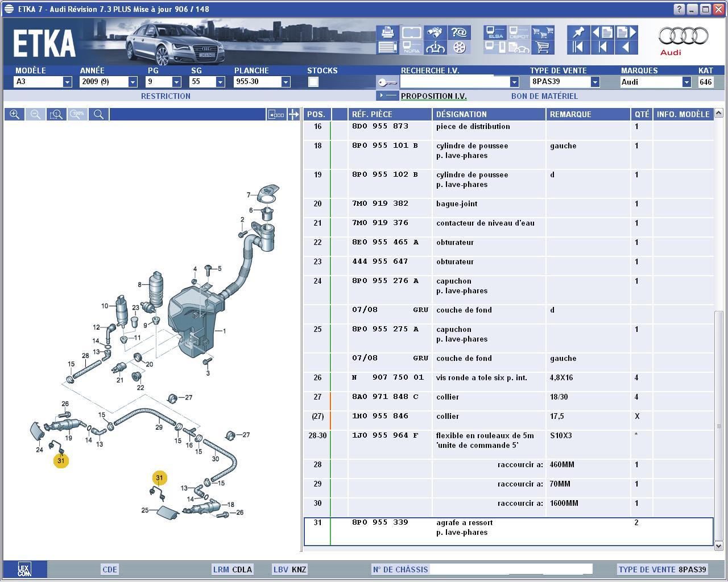Open the PLANCHE dropdown showing 955-30

coord(286,82)
